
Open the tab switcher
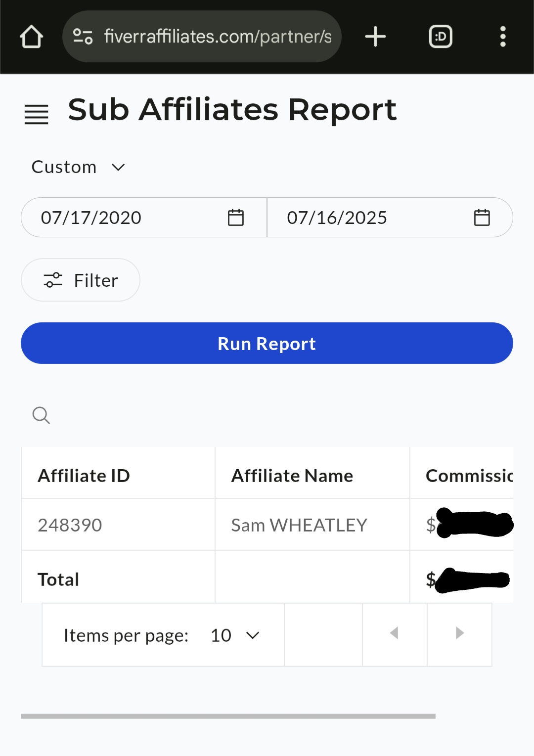coord(441,37)
